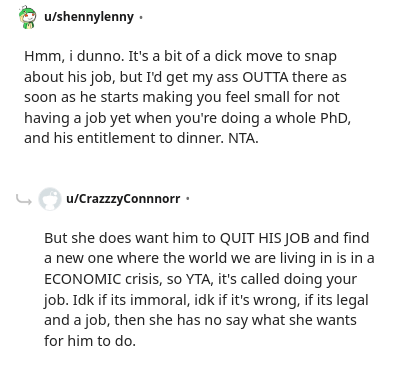Screen dimensions: 400x376
Task: Open the u/shennylenny profile link
Action: 89,17
